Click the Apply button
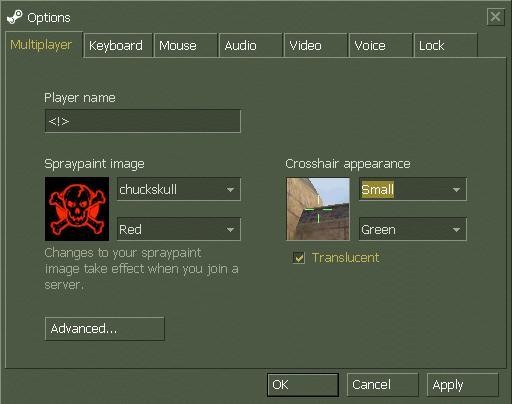Viewport: 512px width, 404px height. (x=463, y=385)
